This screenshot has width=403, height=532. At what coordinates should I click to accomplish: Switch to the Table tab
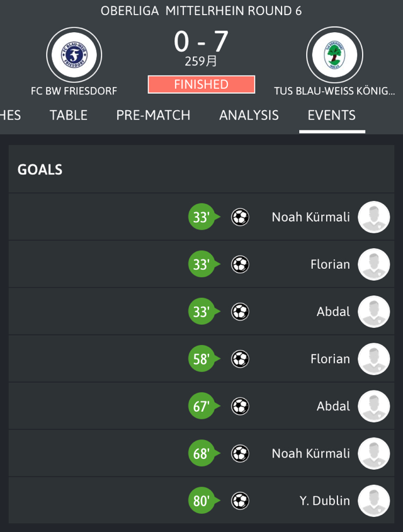click(x=69, y=115)
